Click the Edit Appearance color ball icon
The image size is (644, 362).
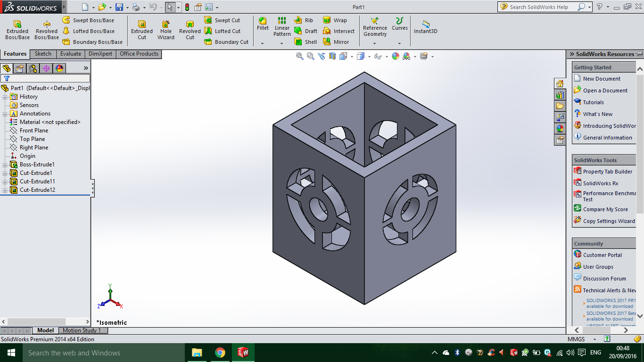tap(395, 56)
